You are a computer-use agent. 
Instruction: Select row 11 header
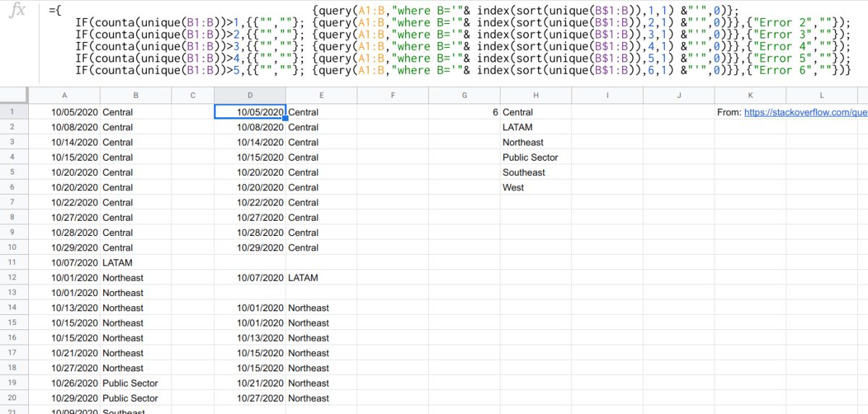[13, 263]
